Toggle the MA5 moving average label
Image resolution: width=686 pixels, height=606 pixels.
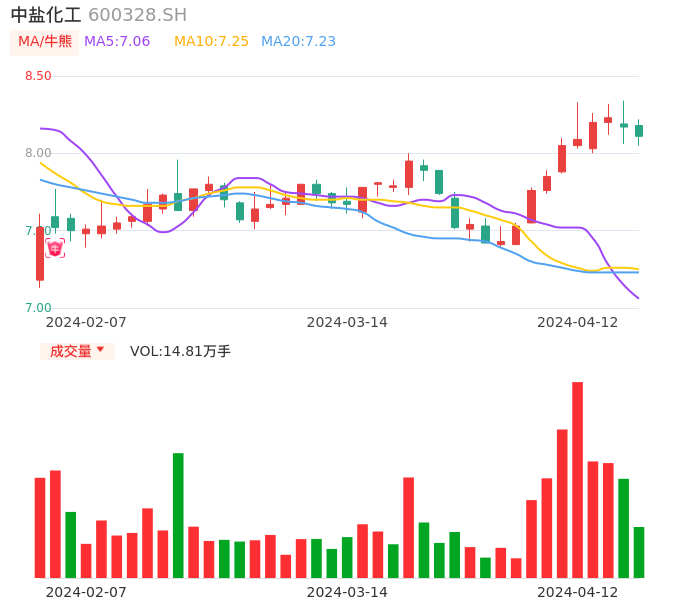117,42
